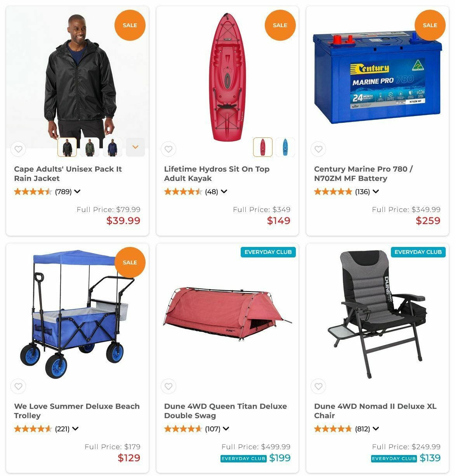The width and height of the screenshot is (455, 476).
Task: Pick navy jacket colour variant
Action: 113,147
